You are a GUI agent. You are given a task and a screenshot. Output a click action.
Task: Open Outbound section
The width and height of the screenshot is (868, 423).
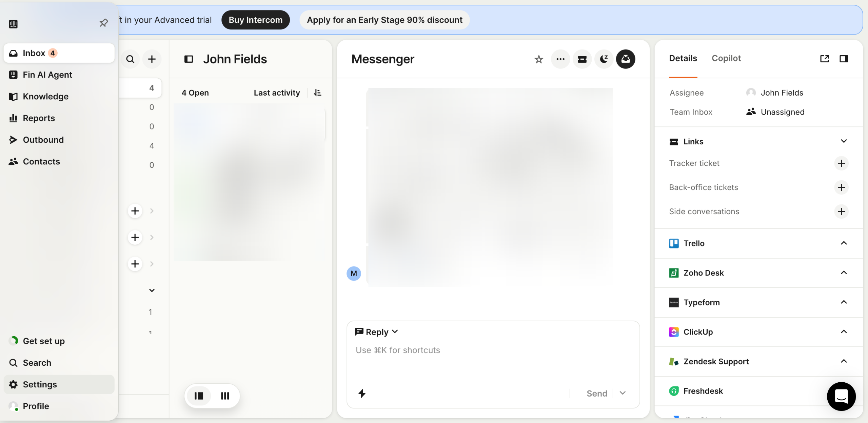(59, 140)
